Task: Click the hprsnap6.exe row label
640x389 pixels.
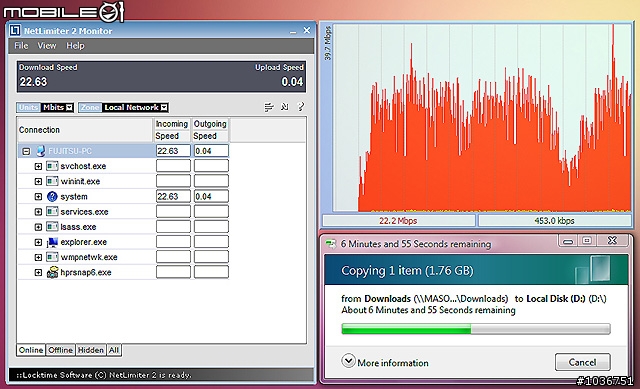Action: [x=86, y=272]
